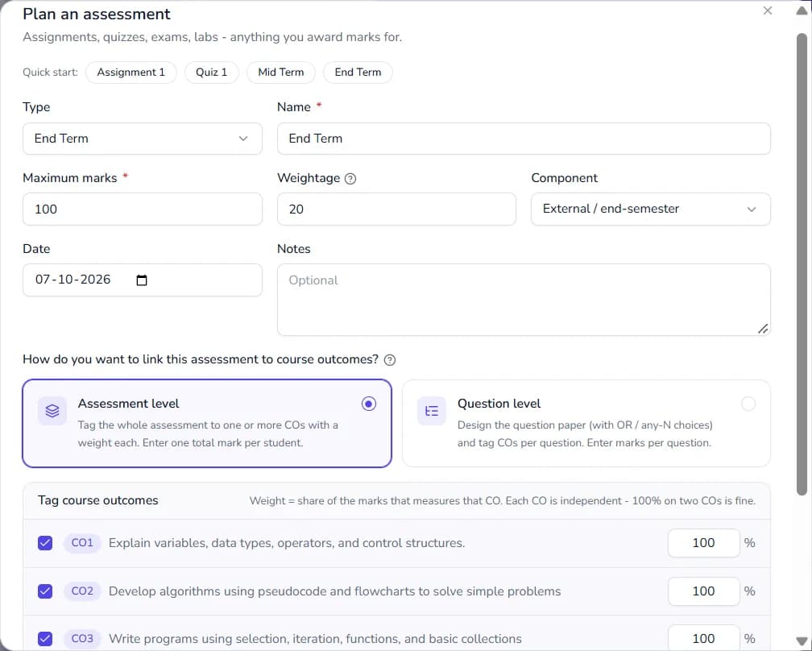The image size is (812, 651).
Task: Click the CO2 weight percentage field
Action: pyautogui.click(x=704, y=591)
